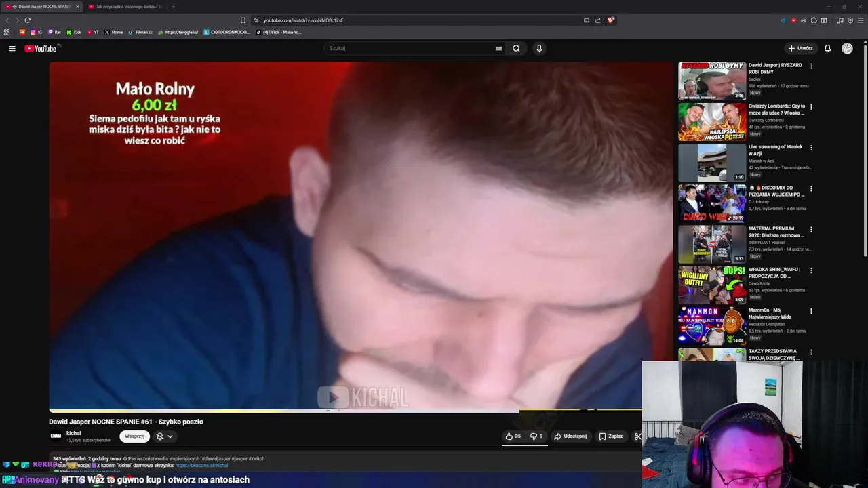
Task: Click the Wesprzyj join button
Action: coord(134,436)
